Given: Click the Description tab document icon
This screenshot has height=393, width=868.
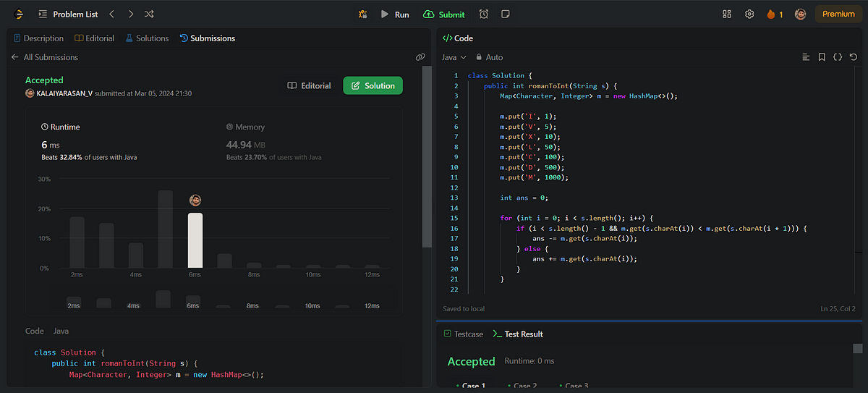Looking at the screenshot, I should coord(17,38).
